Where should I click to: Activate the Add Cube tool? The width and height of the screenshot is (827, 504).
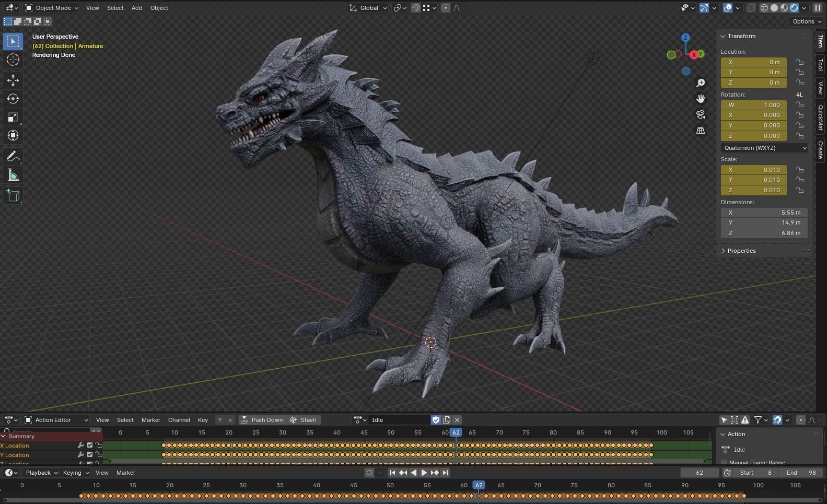(x=13, y=196)
